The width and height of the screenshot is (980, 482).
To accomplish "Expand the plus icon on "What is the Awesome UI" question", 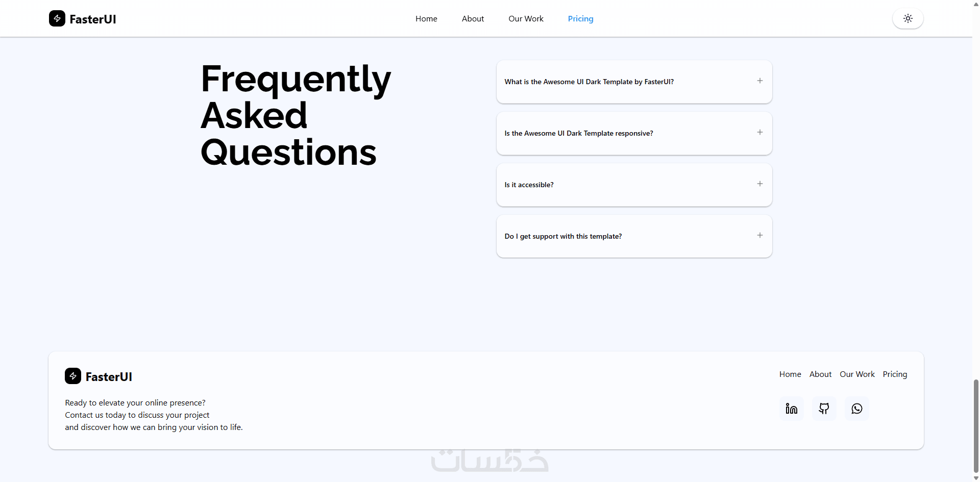I will tap(759, 81).
